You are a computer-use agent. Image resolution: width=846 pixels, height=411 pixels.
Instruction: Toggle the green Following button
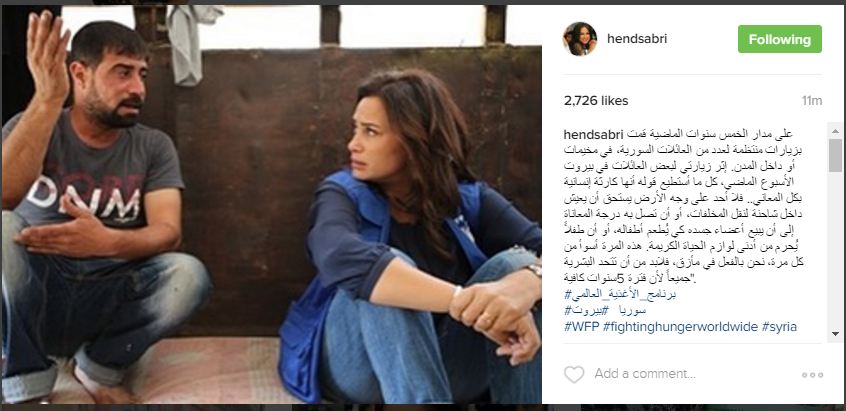tap(780, 39)
